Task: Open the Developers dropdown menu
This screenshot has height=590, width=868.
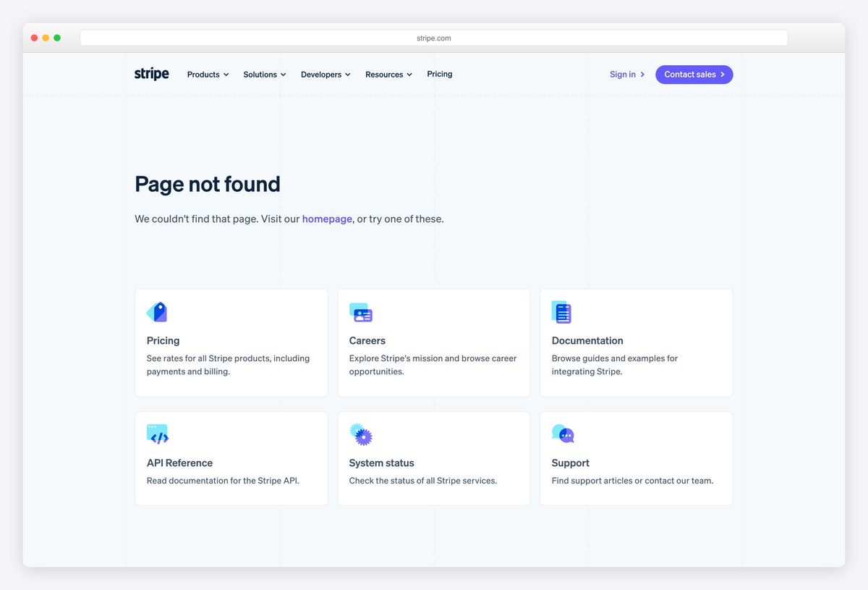Action: pyautogui.click(x=325, y=75)
